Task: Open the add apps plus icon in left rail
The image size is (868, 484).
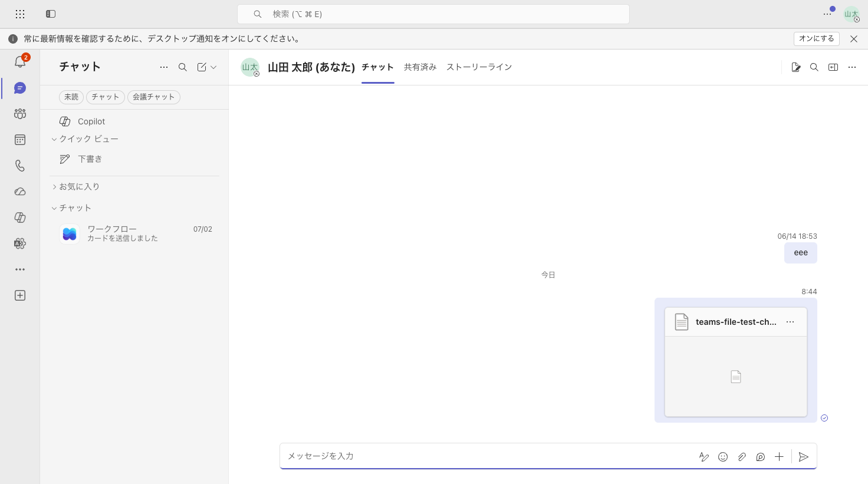Action: [x=20, y=295]
